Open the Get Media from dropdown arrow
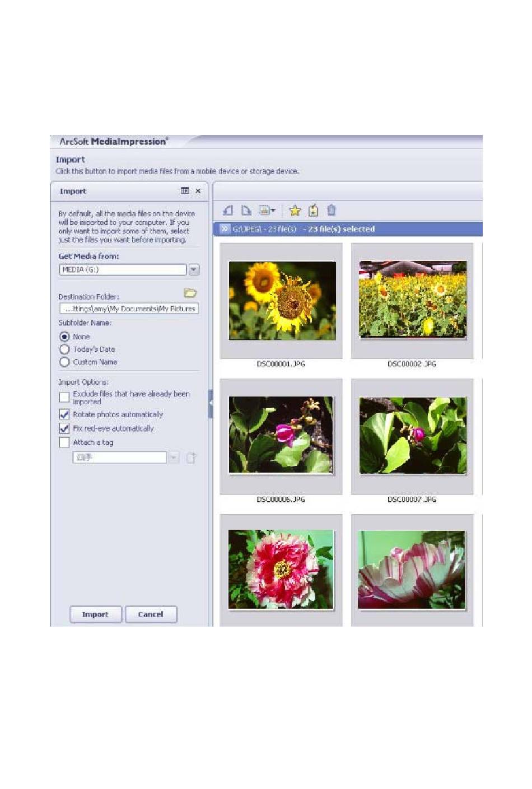The height and width of the screenshot is (789, 532). tap(194, 270)
